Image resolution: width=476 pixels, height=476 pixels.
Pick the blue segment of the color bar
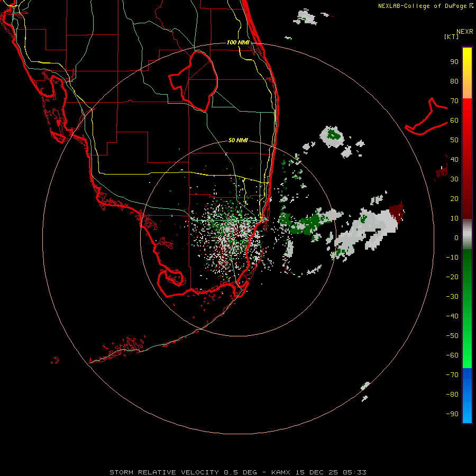(467, 395)
